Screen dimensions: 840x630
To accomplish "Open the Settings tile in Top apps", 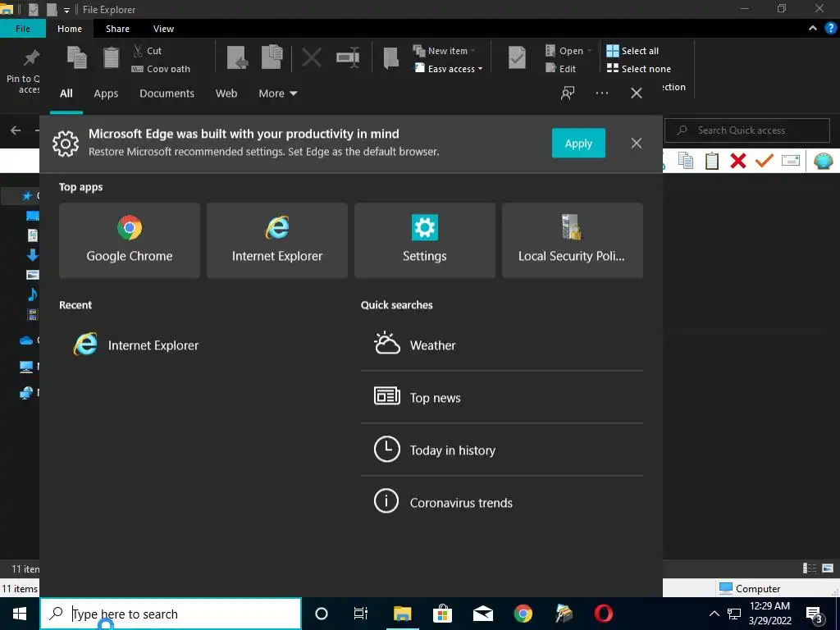I will pos(425,240).
